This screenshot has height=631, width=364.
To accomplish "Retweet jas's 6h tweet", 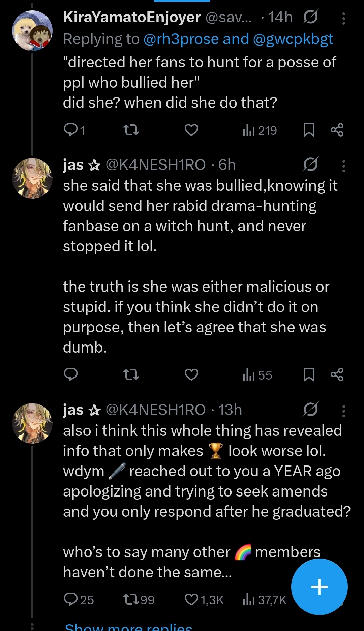I will [x=131, y=374].
